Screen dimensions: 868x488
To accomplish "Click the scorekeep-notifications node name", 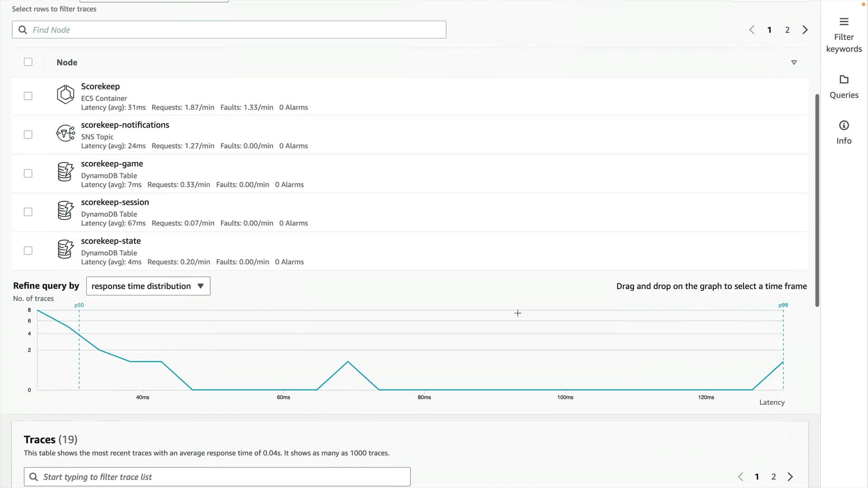I will (x=125, y=125).
